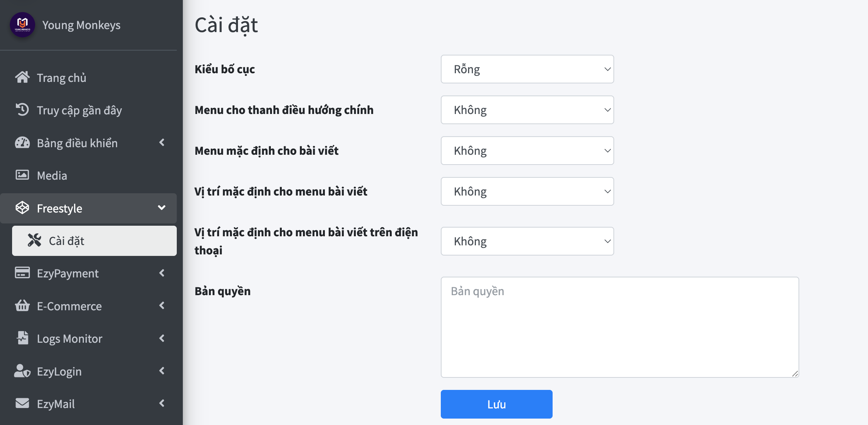Click the Lưu save button
Screen dimensions: 868x425
pyautogui.click(x=496, y=404)
